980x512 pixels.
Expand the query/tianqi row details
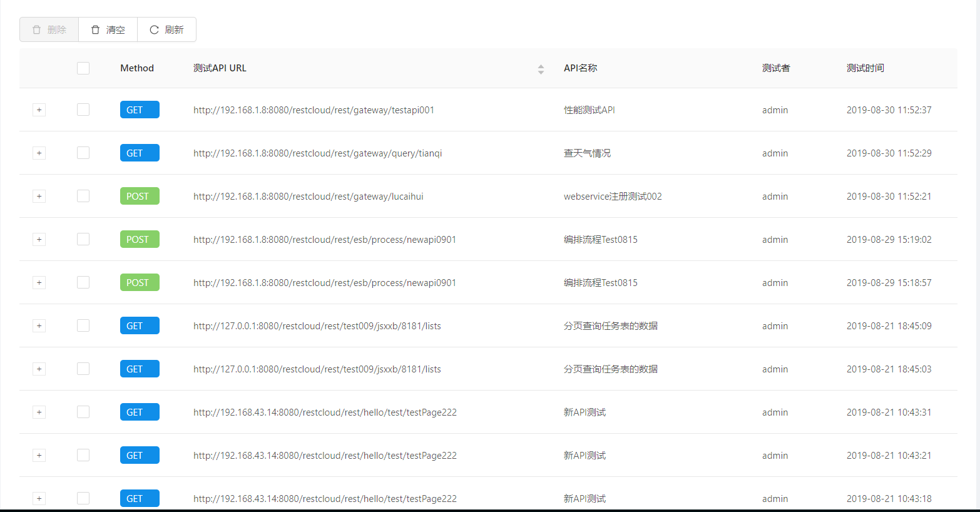(x=39, y=153)
